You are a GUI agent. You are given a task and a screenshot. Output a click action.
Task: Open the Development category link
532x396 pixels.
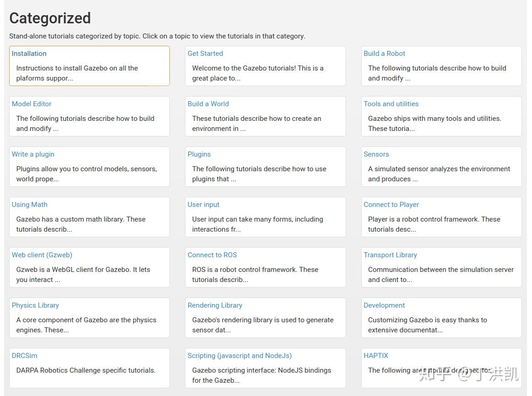click(x=384, y=305)
